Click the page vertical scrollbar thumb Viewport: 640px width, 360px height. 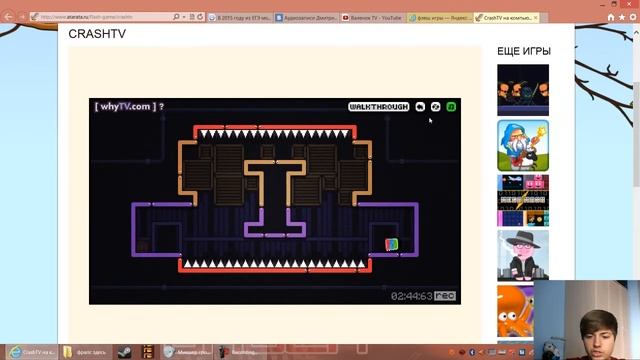point(636,135)
